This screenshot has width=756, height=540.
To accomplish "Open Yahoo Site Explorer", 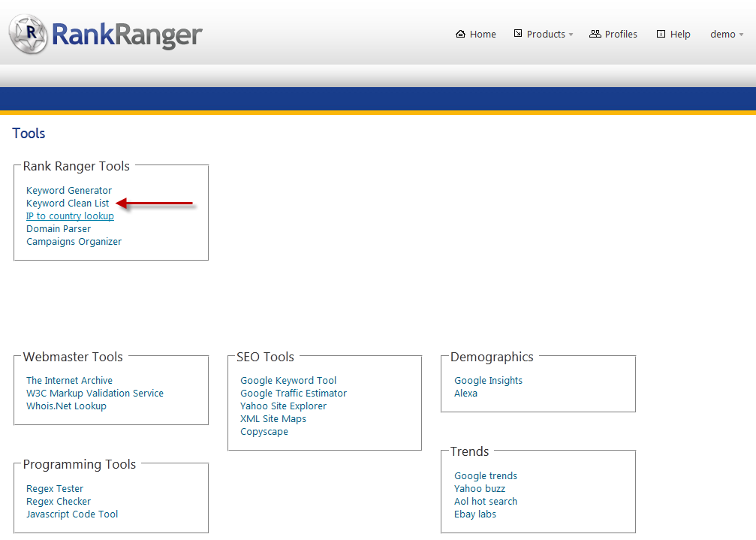I will point(284,406).
